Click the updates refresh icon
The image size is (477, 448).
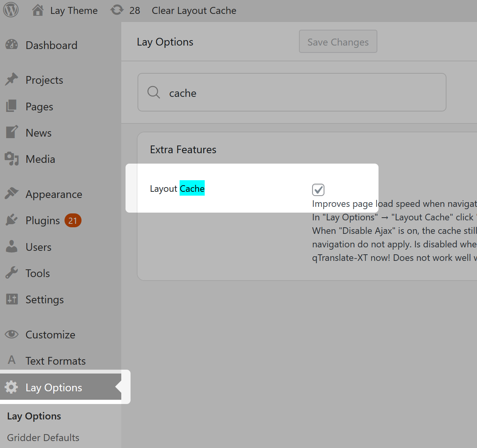(x=117, y=10)
